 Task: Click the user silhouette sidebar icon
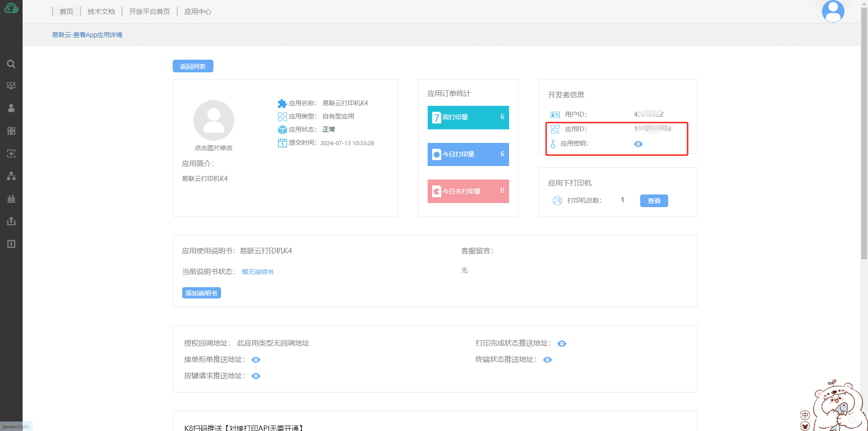coord(11,108)
